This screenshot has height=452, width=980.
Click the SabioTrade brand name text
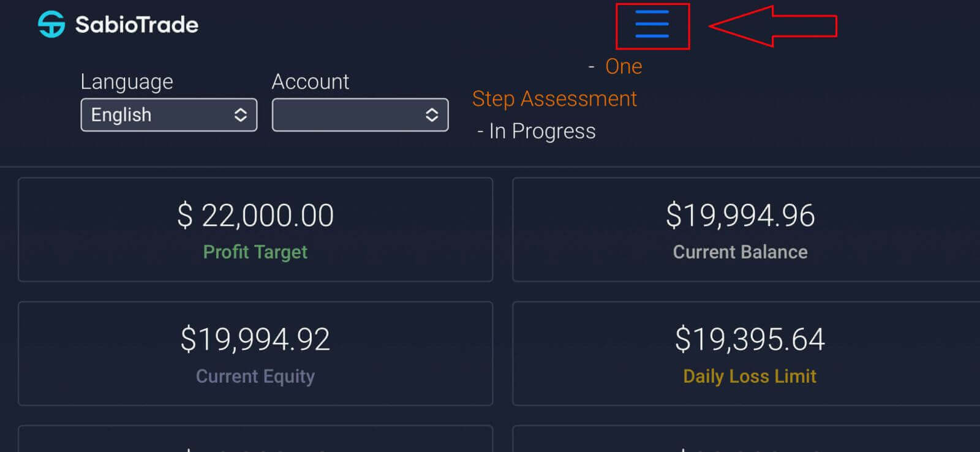[x=136, y=24]
